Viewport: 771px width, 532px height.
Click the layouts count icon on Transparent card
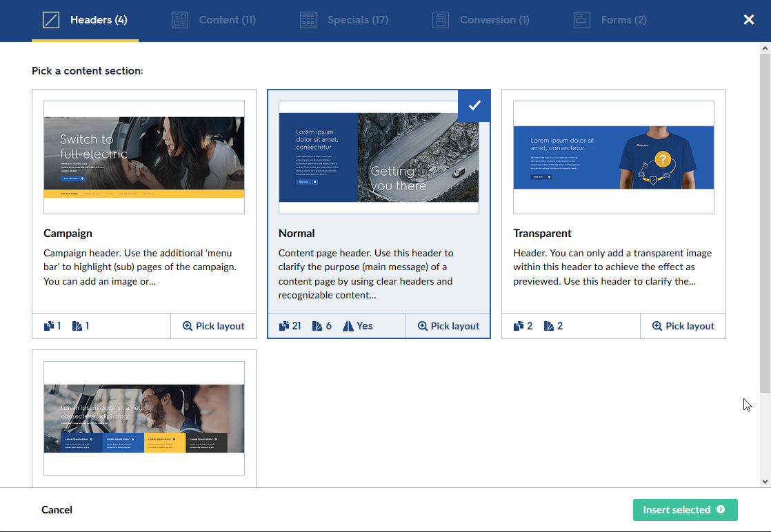point(549,326)
